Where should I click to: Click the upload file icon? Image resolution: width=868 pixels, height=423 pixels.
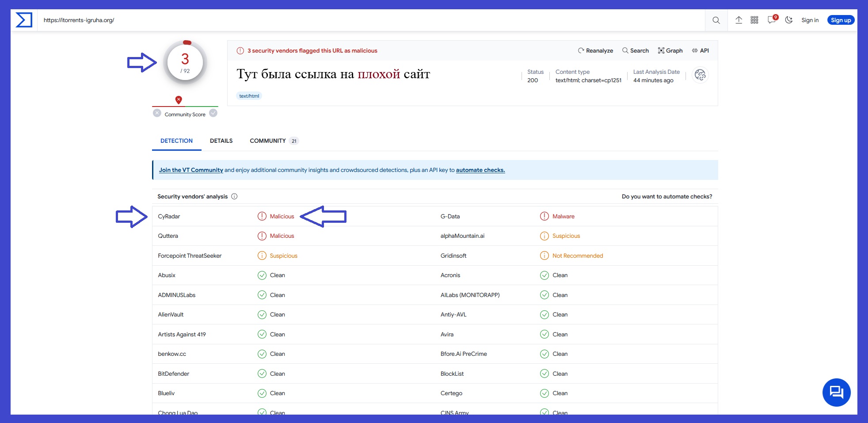click(x=739, y=20)
